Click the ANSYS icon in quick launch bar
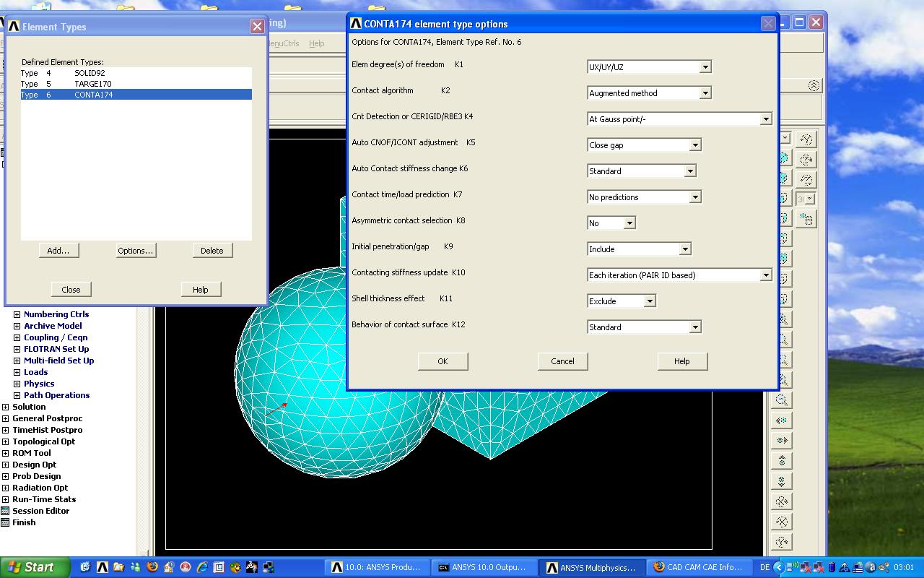Image resolution: width=924 pixels, height=578 pixels. 103,567
